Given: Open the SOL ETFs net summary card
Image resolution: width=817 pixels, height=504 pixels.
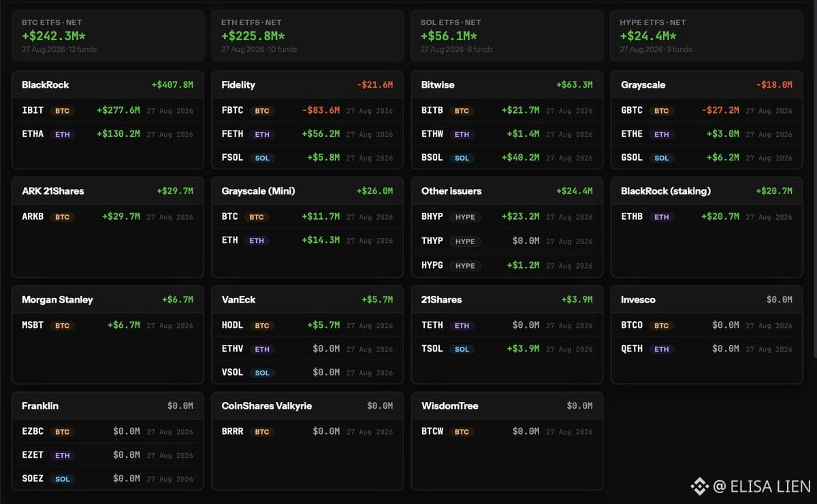Looking at the screenshot, I should pyautogui.click(x=507, y=36).
